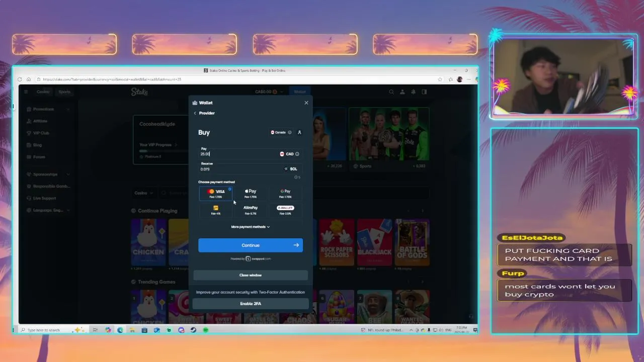Viewport: 644px width, 362px height.
Task: Open the Stake user profile icon
Action: (403, 92)
